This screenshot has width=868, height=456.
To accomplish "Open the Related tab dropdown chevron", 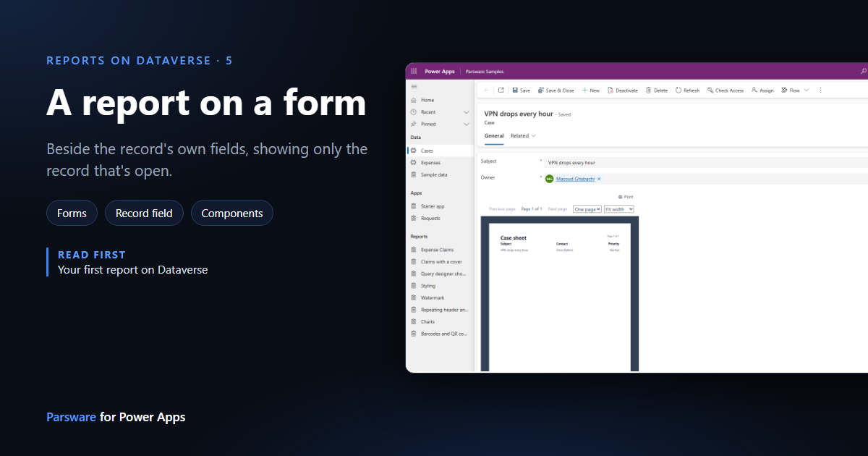I will point(534,135).
